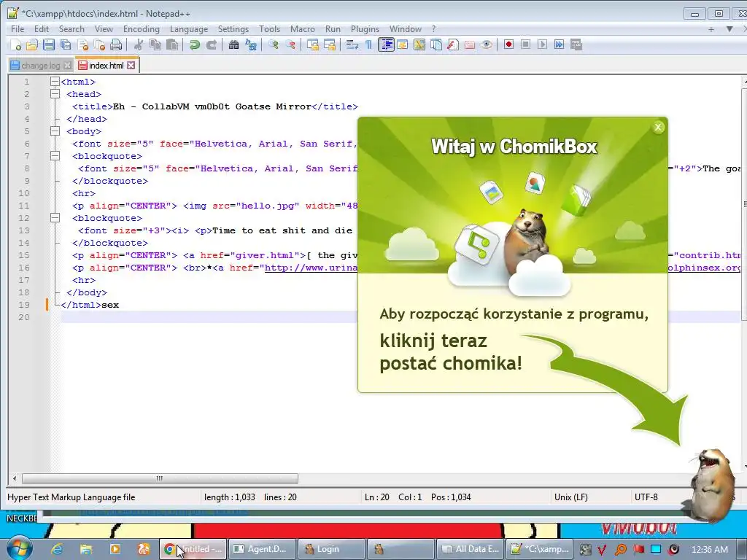Click the plus button beside the menu bar
The width and height of the screenshot is (747, 560).
tap(711, 29)
